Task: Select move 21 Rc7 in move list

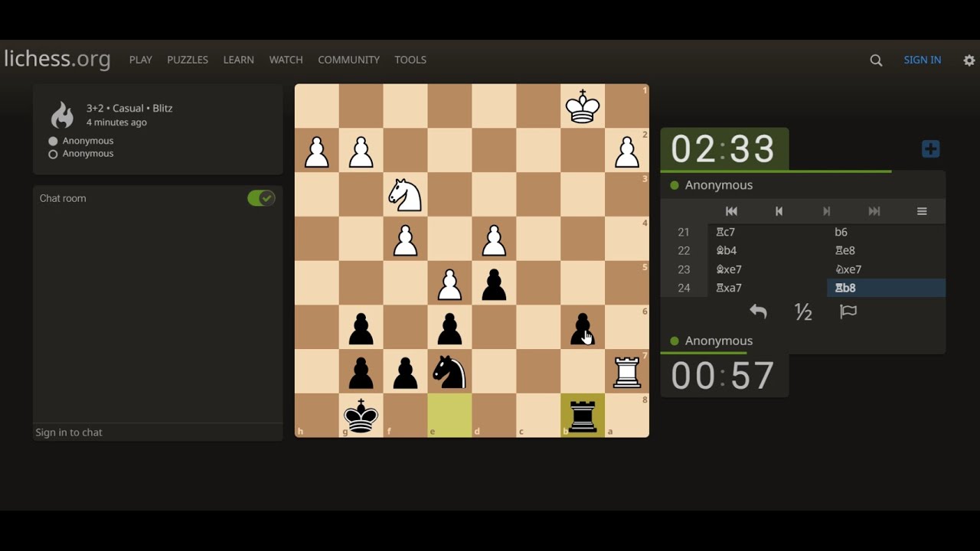Action: tap(767, 232)
